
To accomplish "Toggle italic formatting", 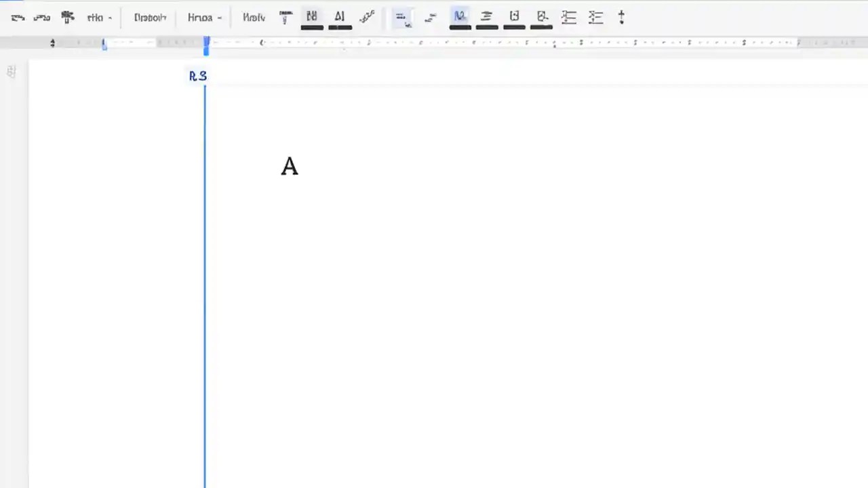I will (339, 17).
